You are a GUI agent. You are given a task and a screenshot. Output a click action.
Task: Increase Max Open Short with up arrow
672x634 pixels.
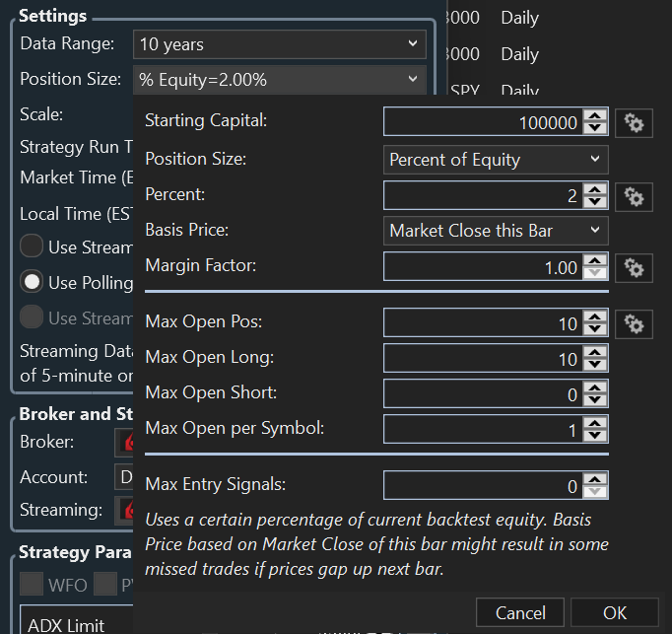594,387
